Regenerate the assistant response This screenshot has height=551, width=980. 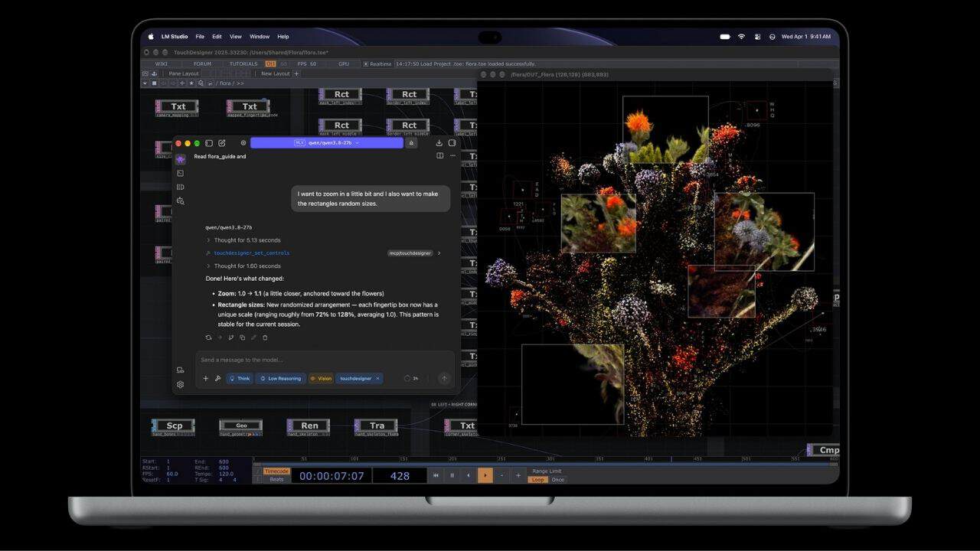point(208,337)
